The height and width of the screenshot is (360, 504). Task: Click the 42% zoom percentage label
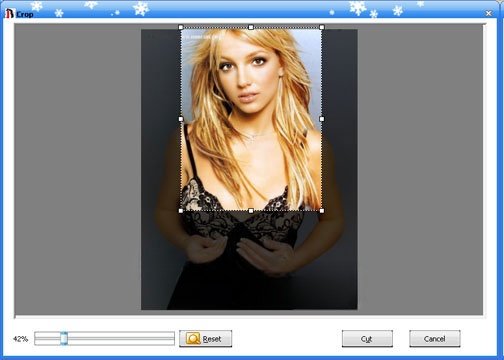(x=20, y=339)
